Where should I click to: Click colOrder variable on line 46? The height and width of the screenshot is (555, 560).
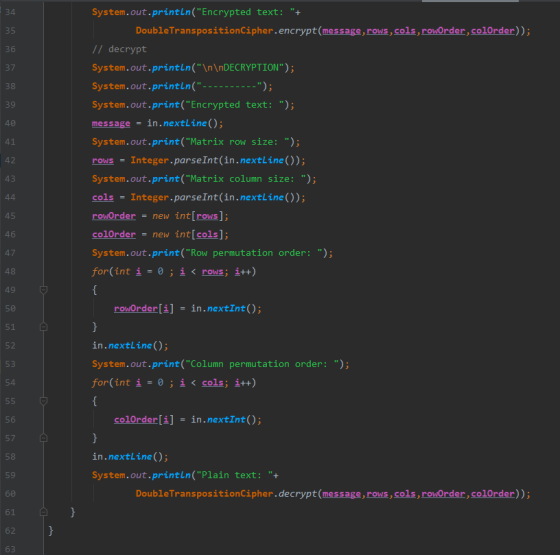(x=114, y=234)
